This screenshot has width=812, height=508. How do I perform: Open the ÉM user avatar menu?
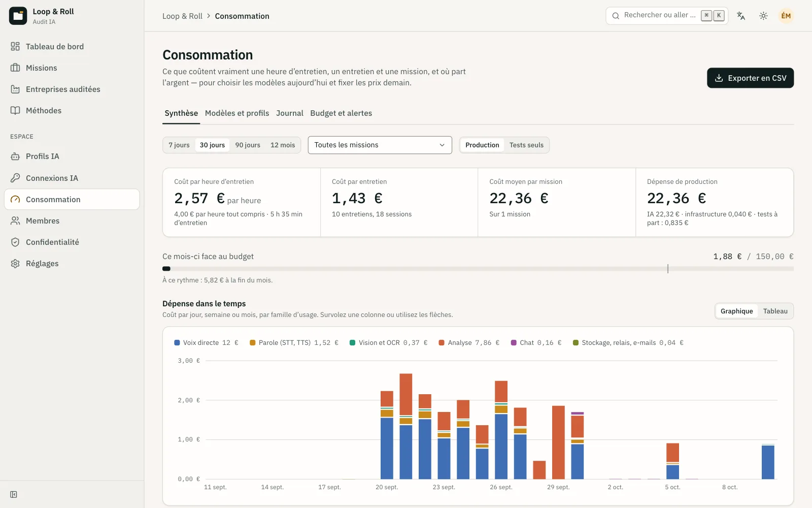click(x=786, y=16)
